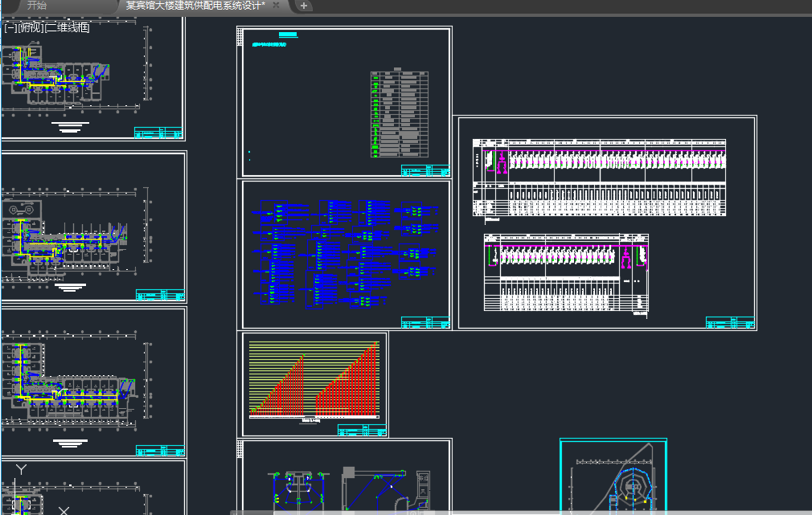Click the UCS Y-axis icon
The image size is (812, 515).
(23, 469)
